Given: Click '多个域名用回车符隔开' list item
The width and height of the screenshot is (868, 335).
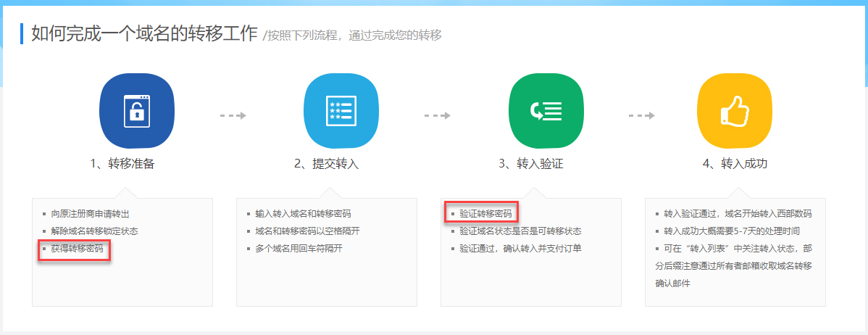Looking at the screenshot, I should pos(299,249).
